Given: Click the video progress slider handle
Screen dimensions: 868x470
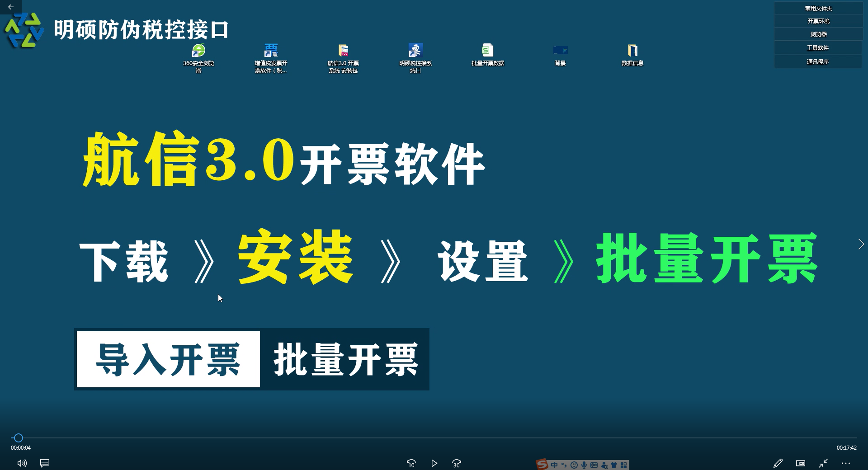Looking at the screenshot, I should point(18,438).
